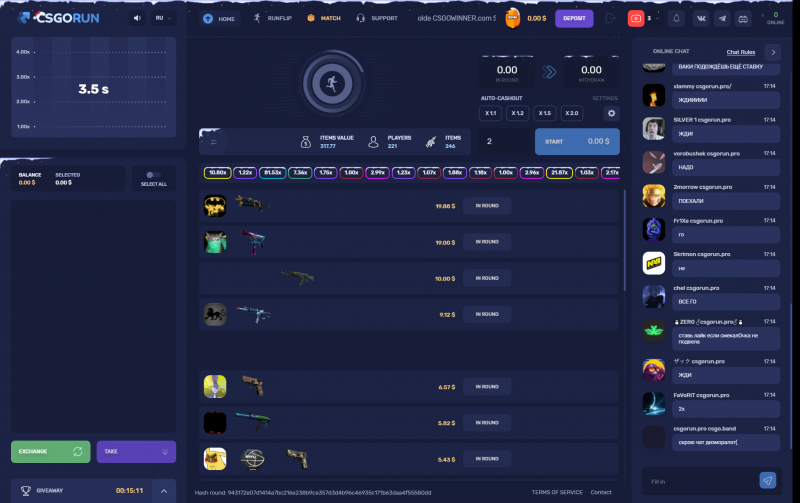This screenshot has height=503, width=800.
Task: Click the user avatar in header
Action: tap(512, 18)
